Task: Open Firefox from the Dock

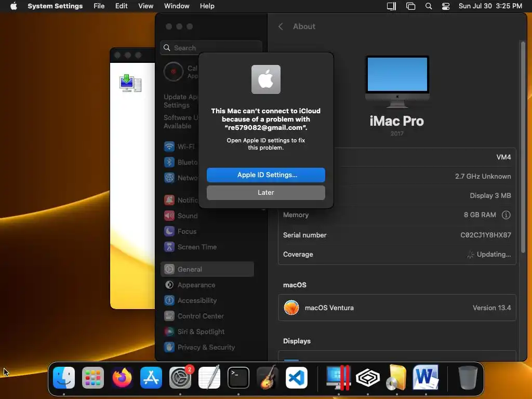Action: pos(122,378)
